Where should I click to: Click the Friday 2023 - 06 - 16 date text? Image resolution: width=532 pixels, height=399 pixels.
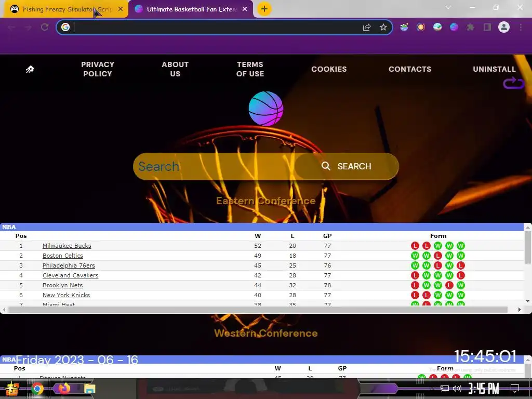tap(77, 360)
